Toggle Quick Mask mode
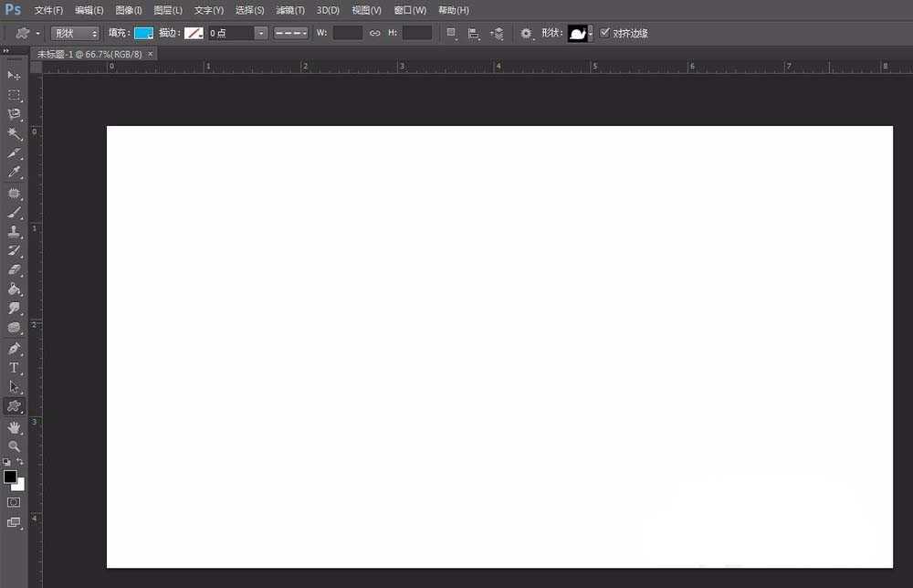Viewport: 913px width, 588px height. point(14,502)
